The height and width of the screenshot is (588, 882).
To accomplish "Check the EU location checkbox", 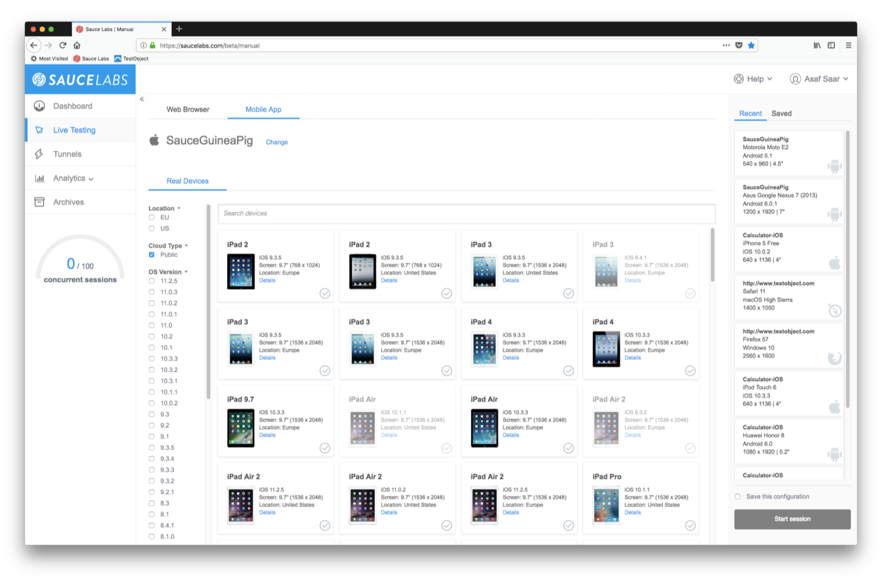I will click(151, 217).
